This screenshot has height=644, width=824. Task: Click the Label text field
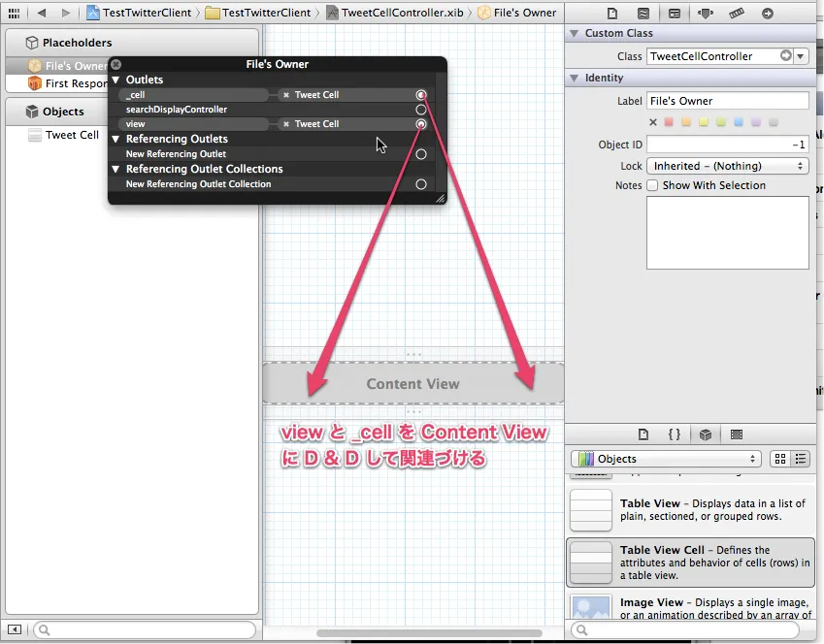coord(727,101)
